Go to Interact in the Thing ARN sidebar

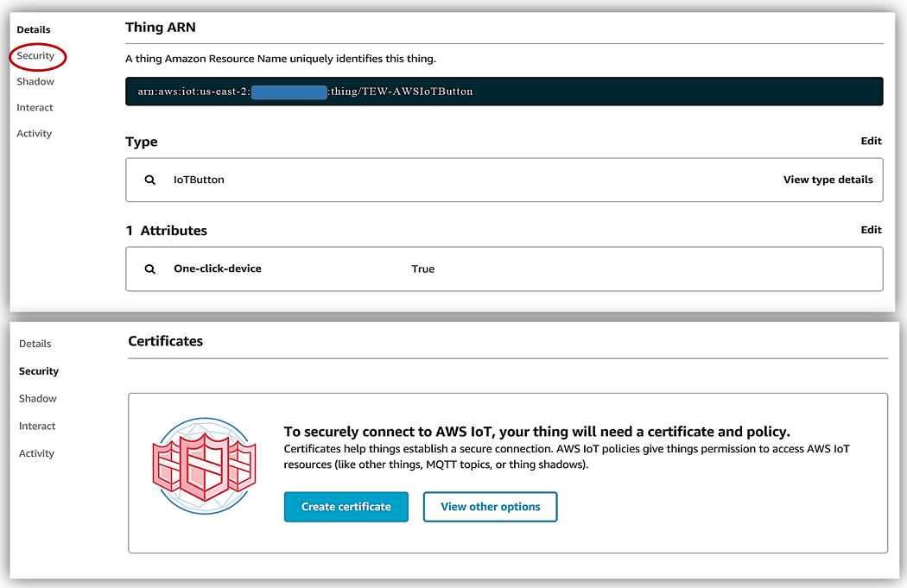(x=35, y=108)
